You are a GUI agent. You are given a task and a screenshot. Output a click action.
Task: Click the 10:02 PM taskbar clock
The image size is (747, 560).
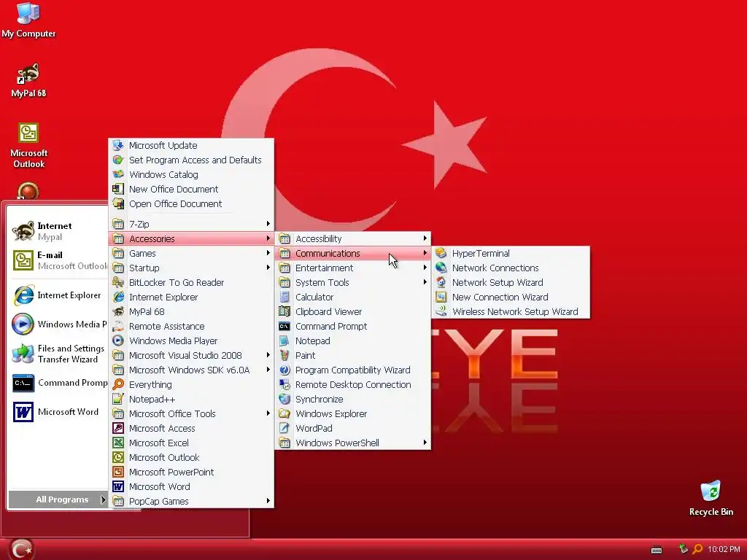click(724, 549)
